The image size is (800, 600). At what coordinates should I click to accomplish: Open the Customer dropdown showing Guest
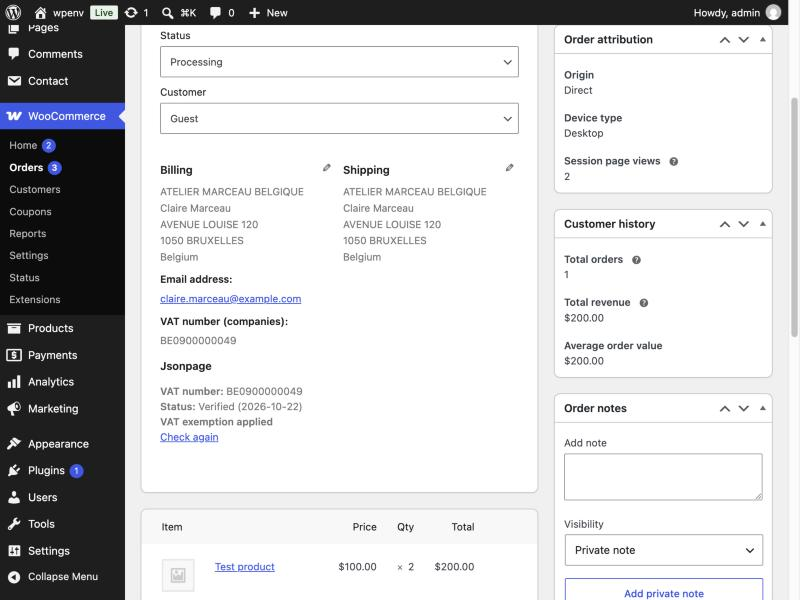(339, 118)
